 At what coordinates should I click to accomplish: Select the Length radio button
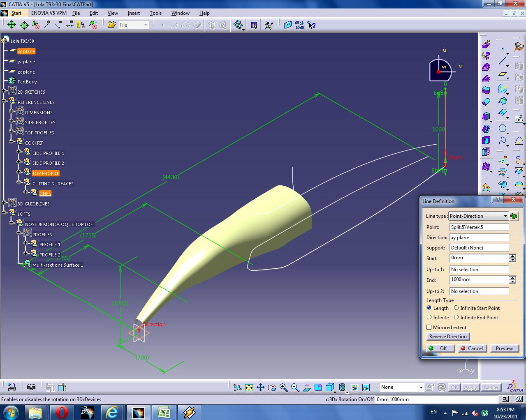pyautogui.click(x=429, y=308)
